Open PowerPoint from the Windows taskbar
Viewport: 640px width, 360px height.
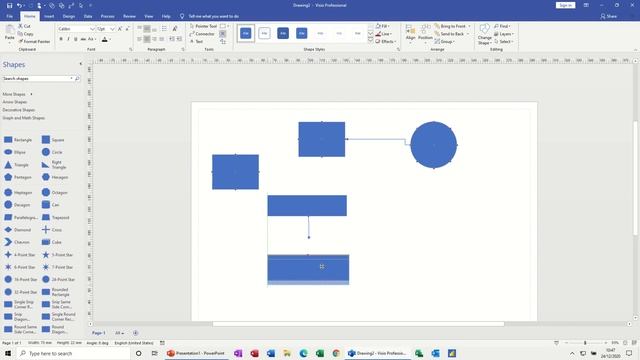(x=196, y=353)
